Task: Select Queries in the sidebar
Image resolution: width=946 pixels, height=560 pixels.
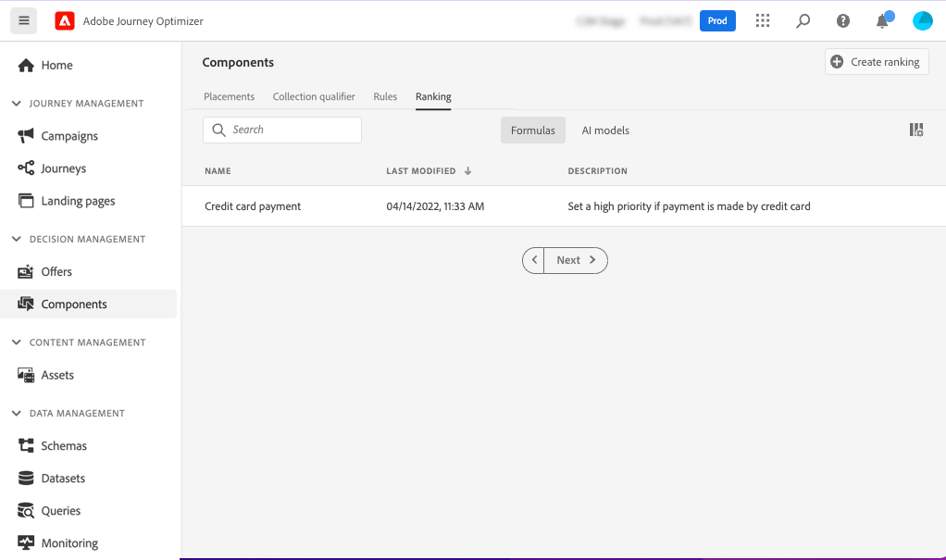Action: click(61, 510)
